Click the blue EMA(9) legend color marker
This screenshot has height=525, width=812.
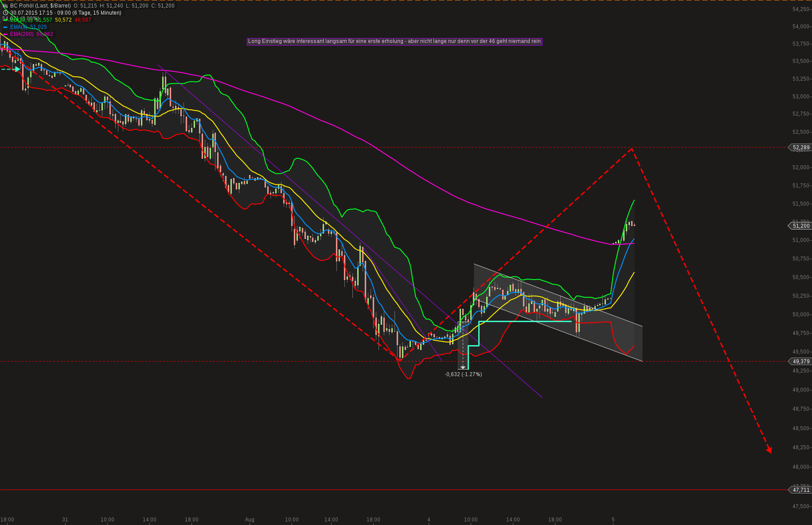coord(5,27)
